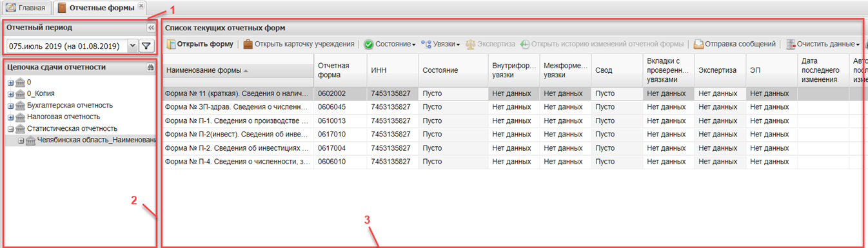Open the reporting period dropdown arrow
The height and width of the screenshot is (248, 868).
pyautogui.click(x=132, y=46)
